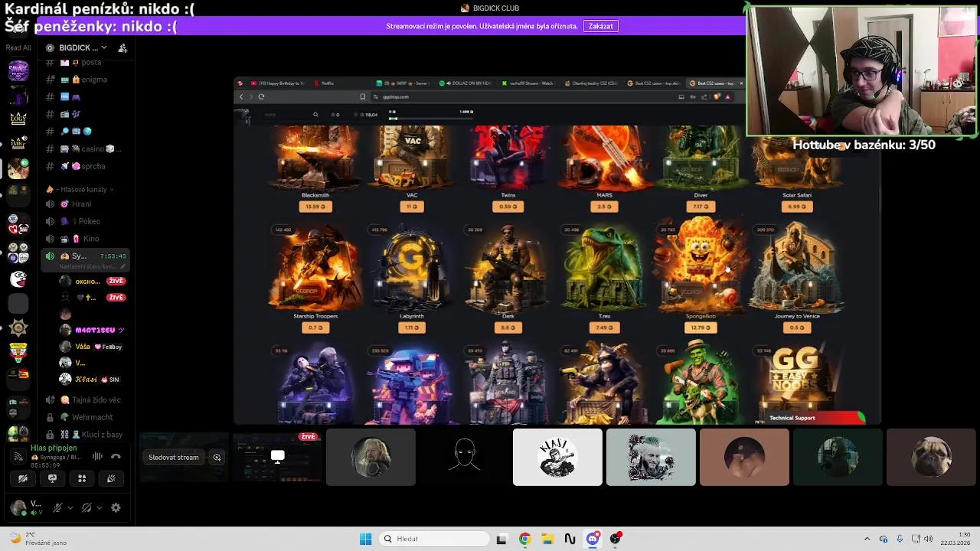Click T.rex case price 7.49 G
The width and height of the screenshot is (980, 551).
click(604, 328)
